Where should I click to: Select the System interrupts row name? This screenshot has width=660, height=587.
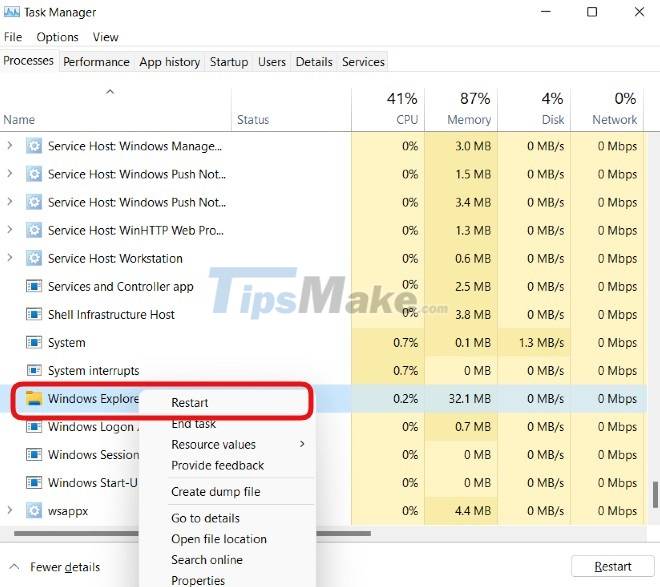pyautogui.click(x=93, y=371)
